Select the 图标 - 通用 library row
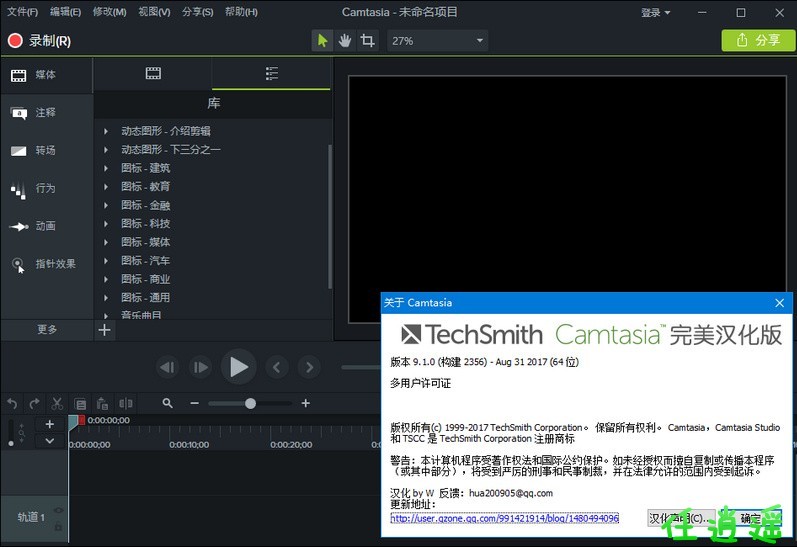797x549 pixels. (x=212, y=298)
